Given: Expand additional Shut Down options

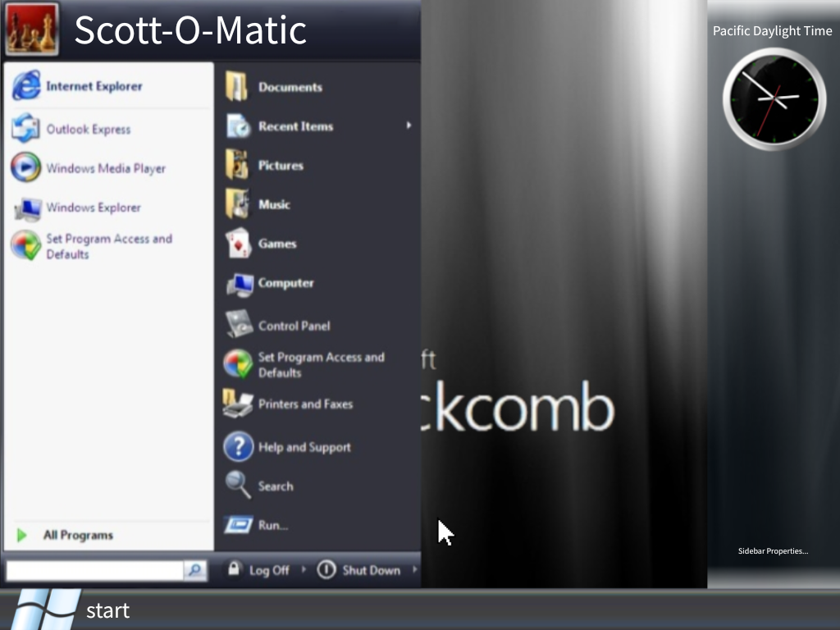Looking at the screenshot, I should [417, 569].
